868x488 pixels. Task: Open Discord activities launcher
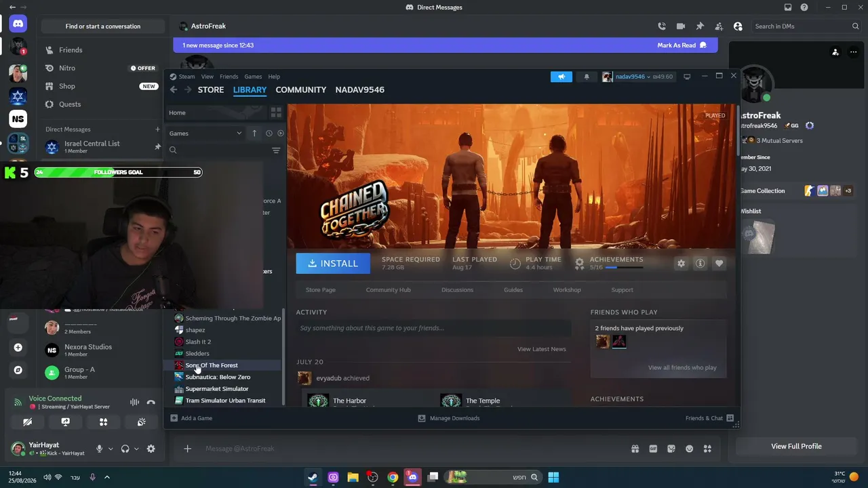(103, 422)
